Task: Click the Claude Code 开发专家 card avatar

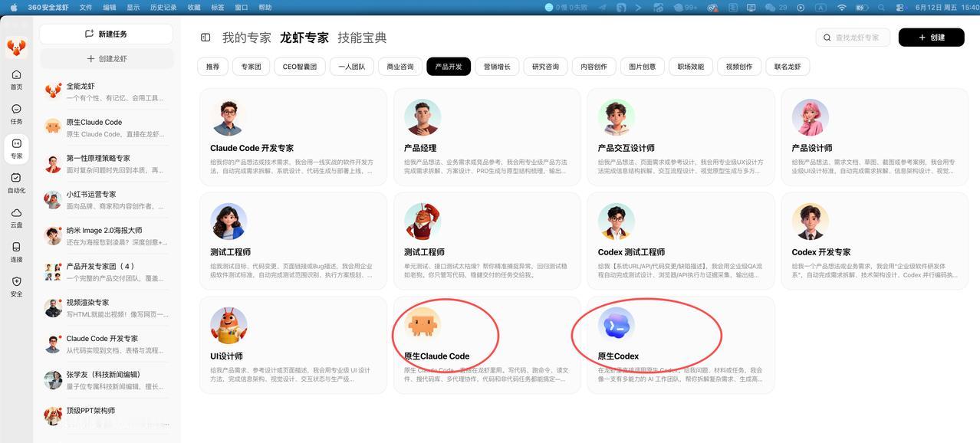Action: click(229, 118)
